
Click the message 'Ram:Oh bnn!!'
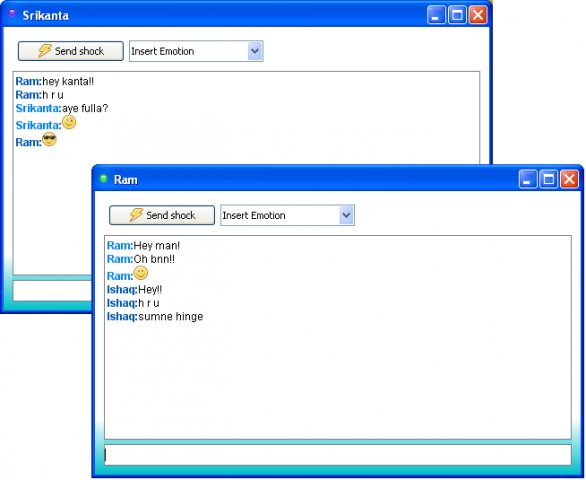pos(141,259)
